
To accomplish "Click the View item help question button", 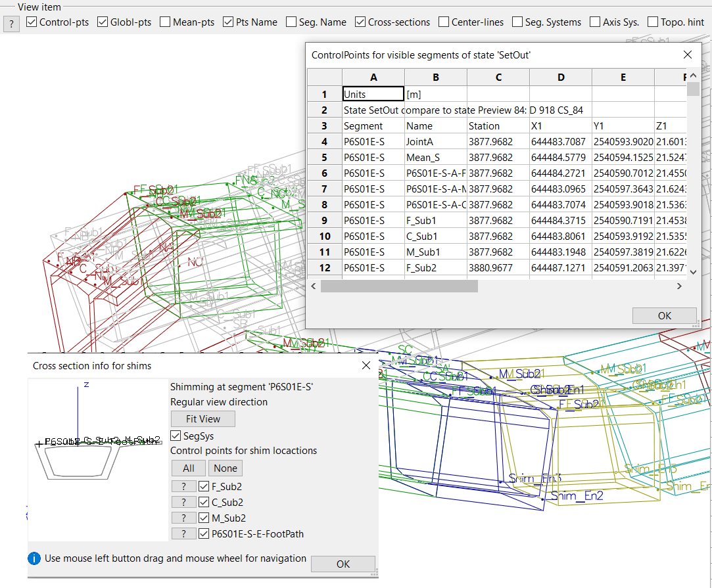I will 11,24.
